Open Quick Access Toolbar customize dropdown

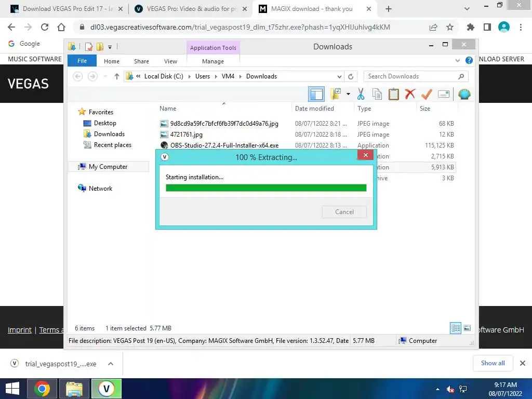coord(110,47)
